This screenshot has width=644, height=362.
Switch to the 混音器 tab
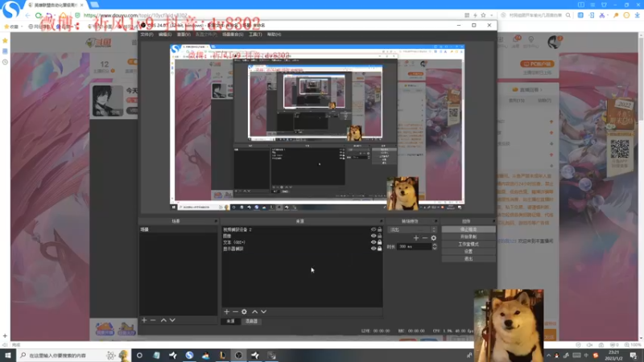(x=251, y=321)
